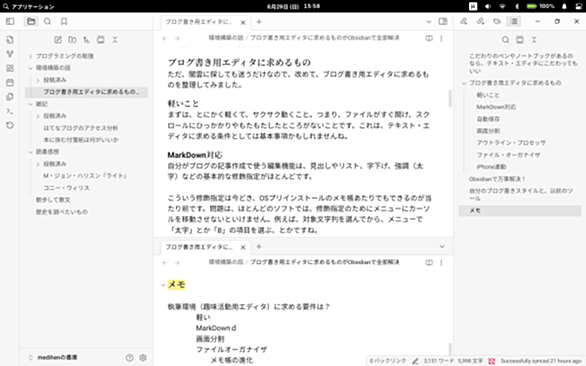Click the pencil editing-mode icon in status bar

click(415, 361)
